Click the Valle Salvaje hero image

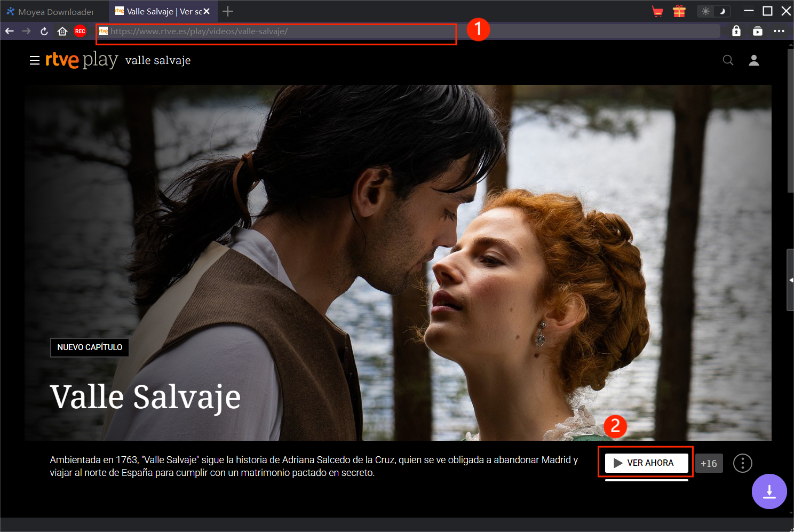pos(398,263)
